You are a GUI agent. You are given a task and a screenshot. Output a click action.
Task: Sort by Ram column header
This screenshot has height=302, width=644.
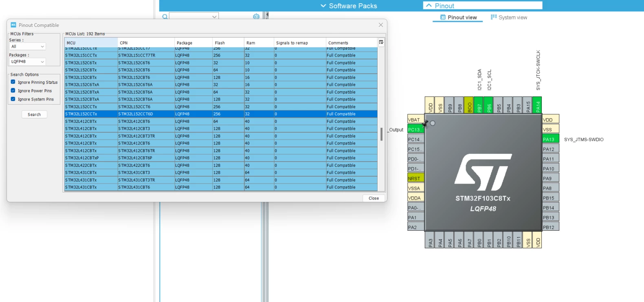click(x=259, y=43)
